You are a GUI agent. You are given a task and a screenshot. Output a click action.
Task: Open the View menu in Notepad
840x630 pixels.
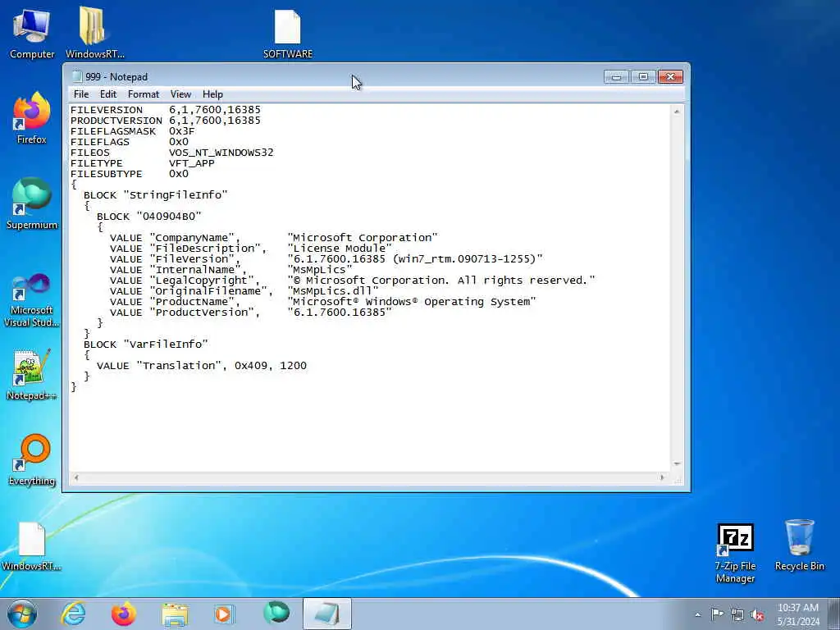(180, 94)
